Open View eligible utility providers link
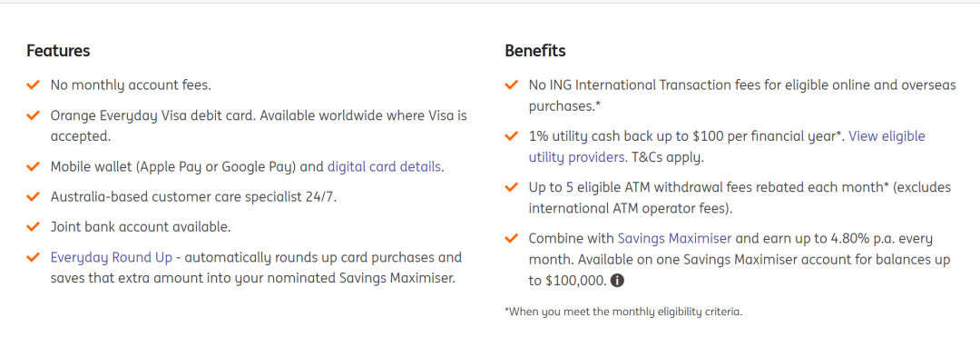980x338 pixels. click(727, 146)
